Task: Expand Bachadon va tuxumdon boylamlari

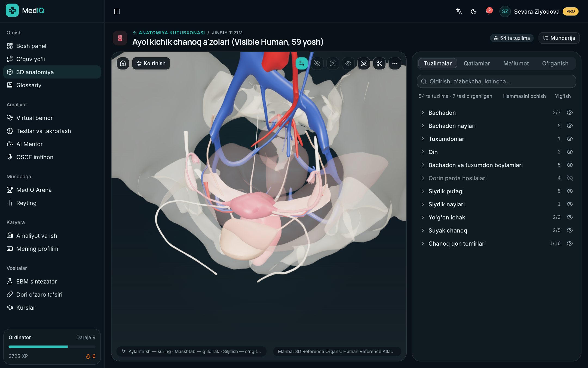Action: point(422,165)
